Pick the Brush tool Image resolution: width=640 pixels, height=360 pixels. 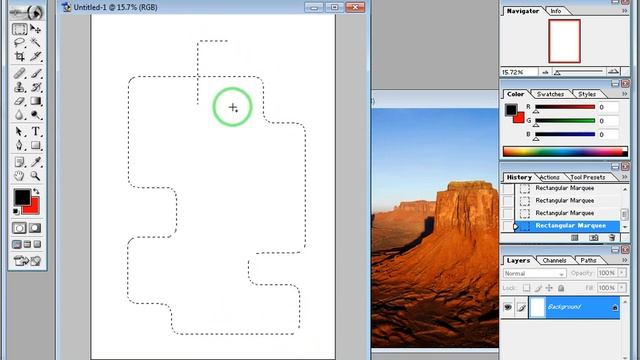(36, 73)
